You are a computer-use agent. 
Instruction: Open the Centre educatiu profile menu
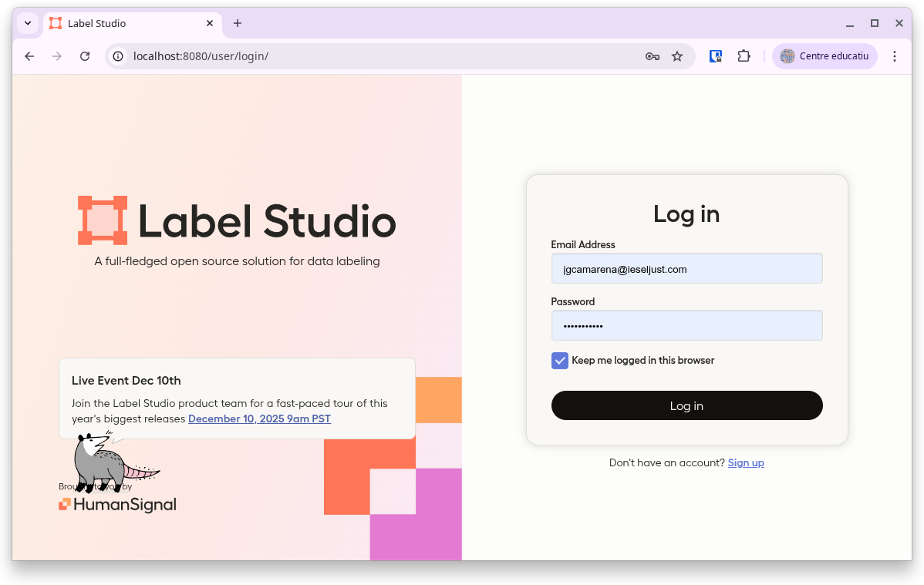click(825, 56)
